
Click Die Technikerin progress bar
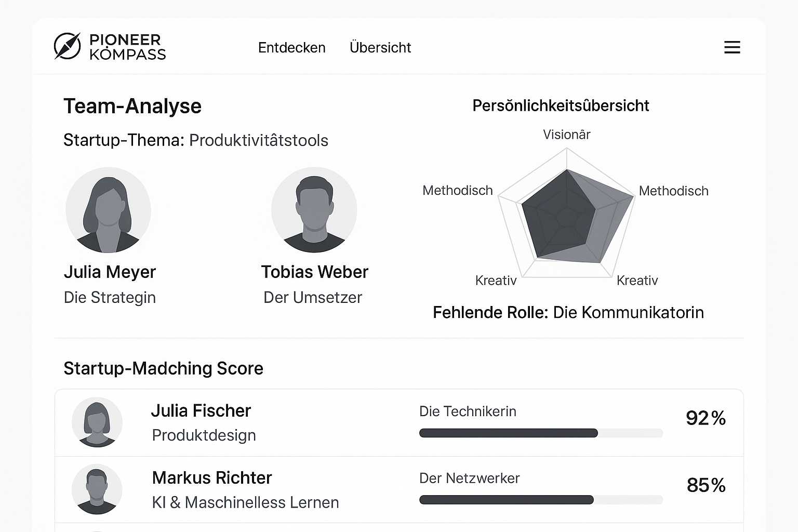click(x=541, y=433)
